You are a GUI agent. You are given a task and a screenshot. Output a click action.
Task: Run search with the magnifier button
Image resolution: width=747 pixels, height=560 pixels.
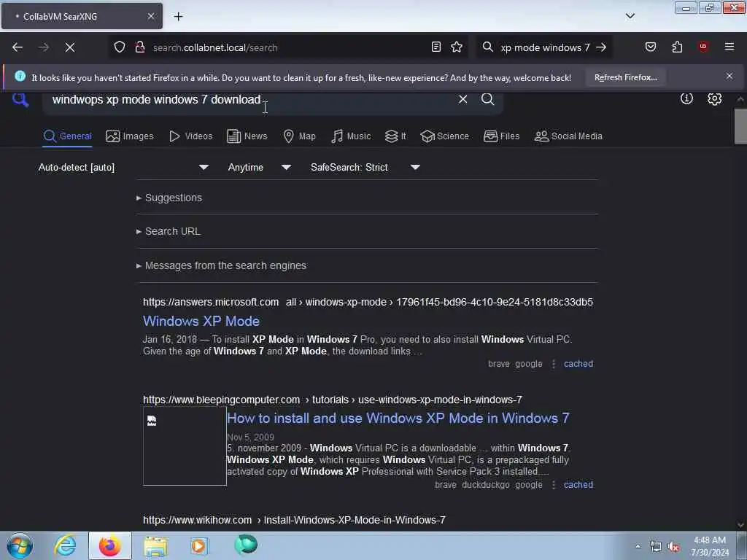coord(487,99)
